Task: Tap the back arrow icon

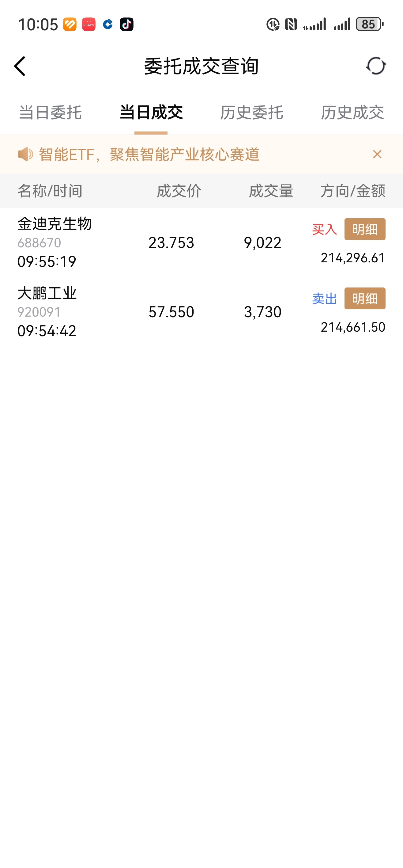Action: (x=20, y=66)
